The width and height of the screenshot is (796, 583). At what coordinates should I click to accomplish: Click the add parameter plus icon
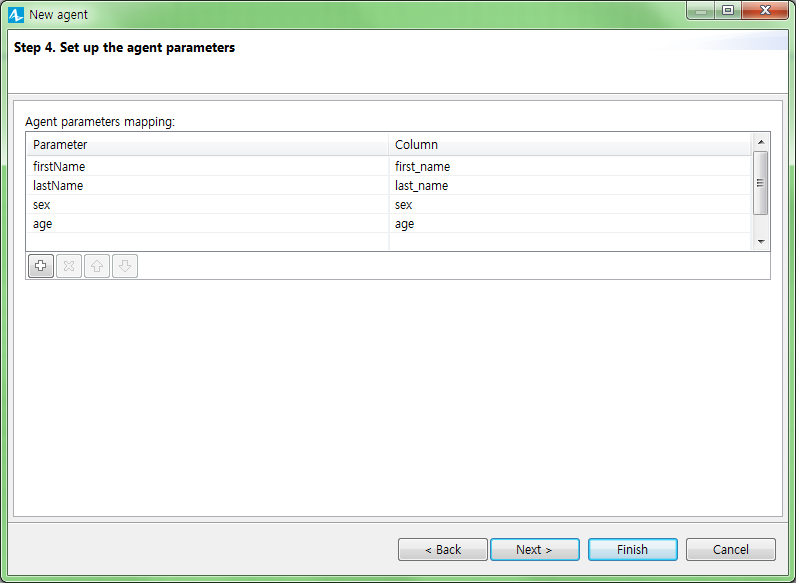(x=41, y=266)
